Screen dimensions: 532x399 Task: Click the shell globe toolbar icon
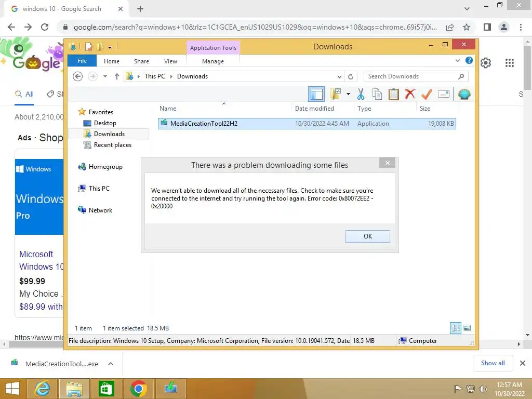pyautogui.click(x=464, y=94)
